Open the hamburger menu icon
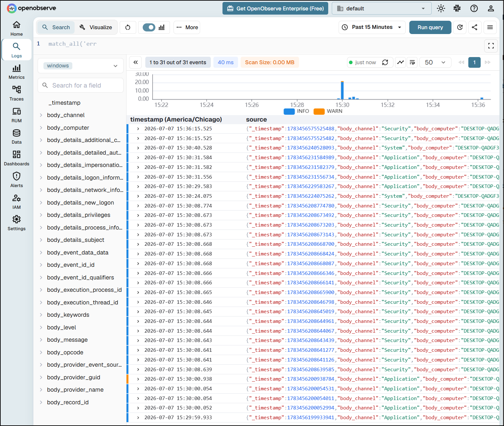This screenshot has height=426, width=504. [x=490, y=27]
